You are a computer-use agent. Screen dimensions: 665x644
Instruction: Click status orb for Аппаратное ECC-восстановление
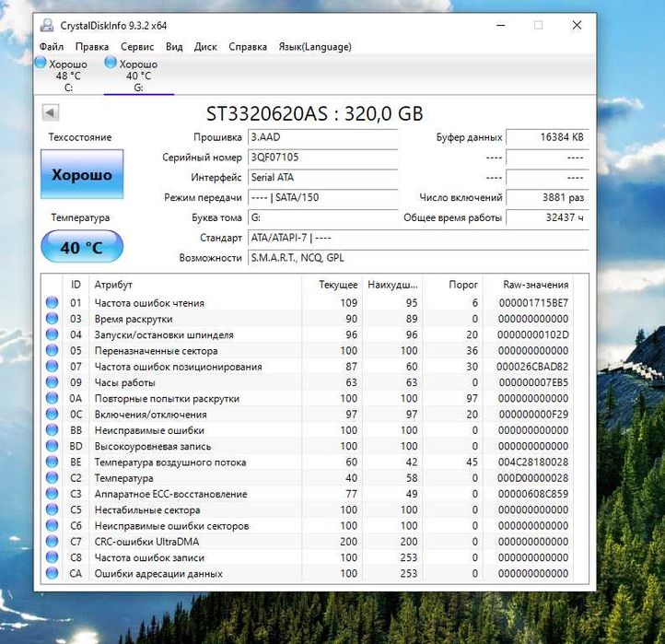point(52,494)
